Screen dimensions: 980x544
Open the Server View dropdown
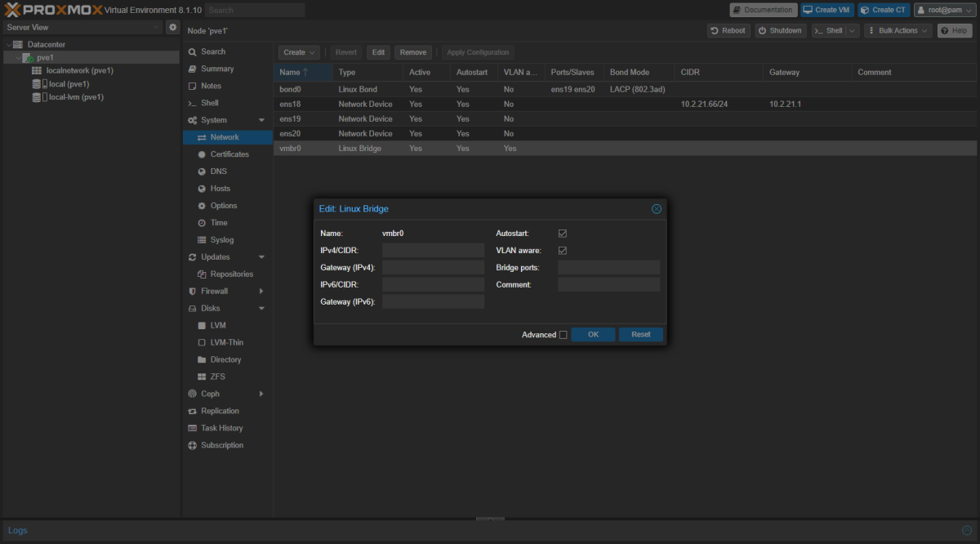coord(82,27)
